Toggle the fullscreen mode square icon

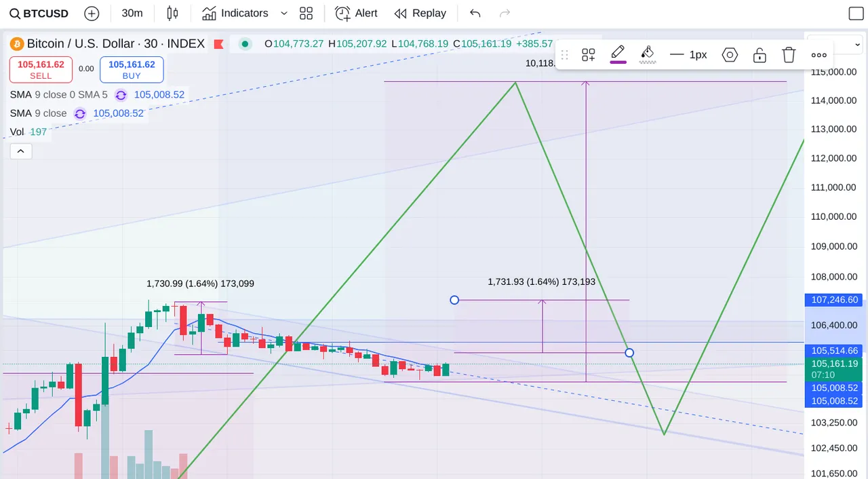tap(856, 13)
